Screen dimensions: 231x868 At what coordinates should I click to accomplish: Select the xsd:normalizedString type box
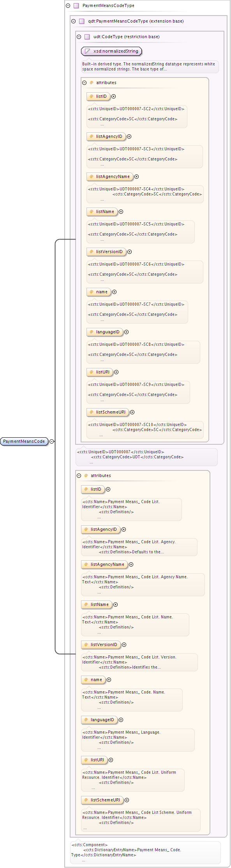point(111,51)
